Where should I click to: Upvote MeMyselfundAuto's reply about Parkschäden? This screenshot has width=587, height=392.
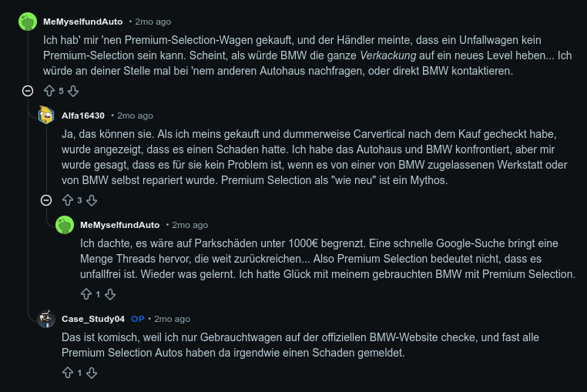(86, 294)
